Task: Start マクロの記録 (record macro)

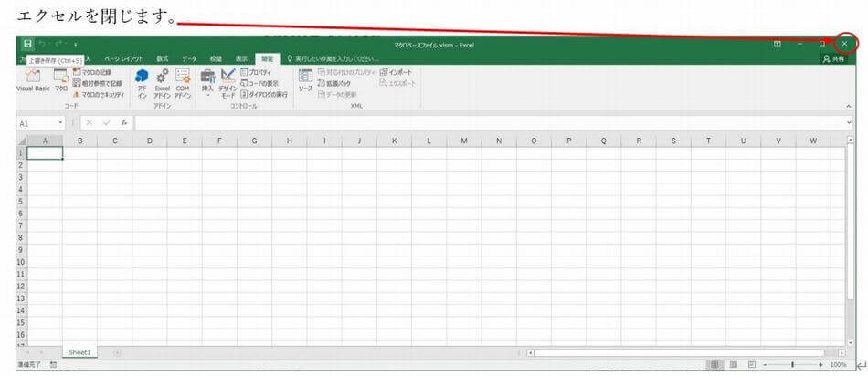Action: [92, 72]
